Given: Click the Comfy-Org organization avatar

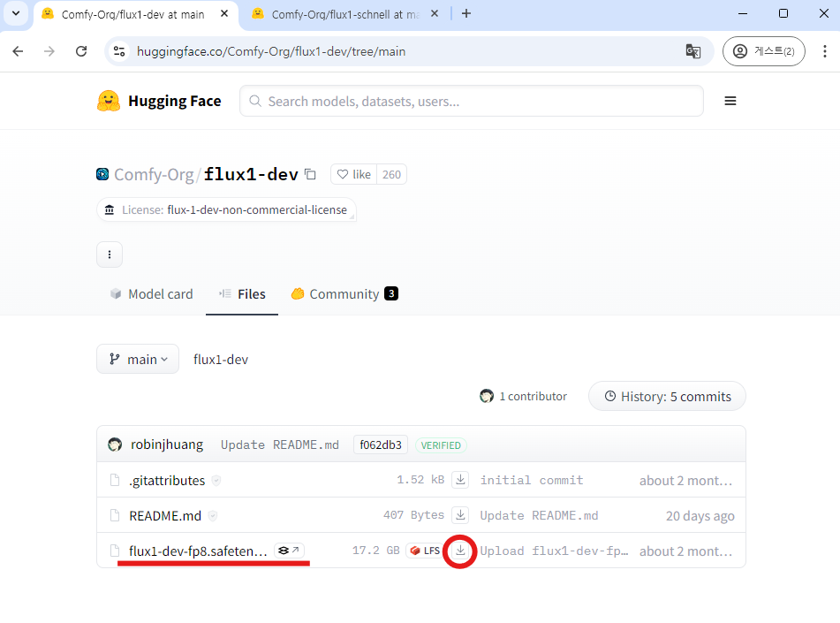Looking at the screenshot, I should click(x=102, y=174).
